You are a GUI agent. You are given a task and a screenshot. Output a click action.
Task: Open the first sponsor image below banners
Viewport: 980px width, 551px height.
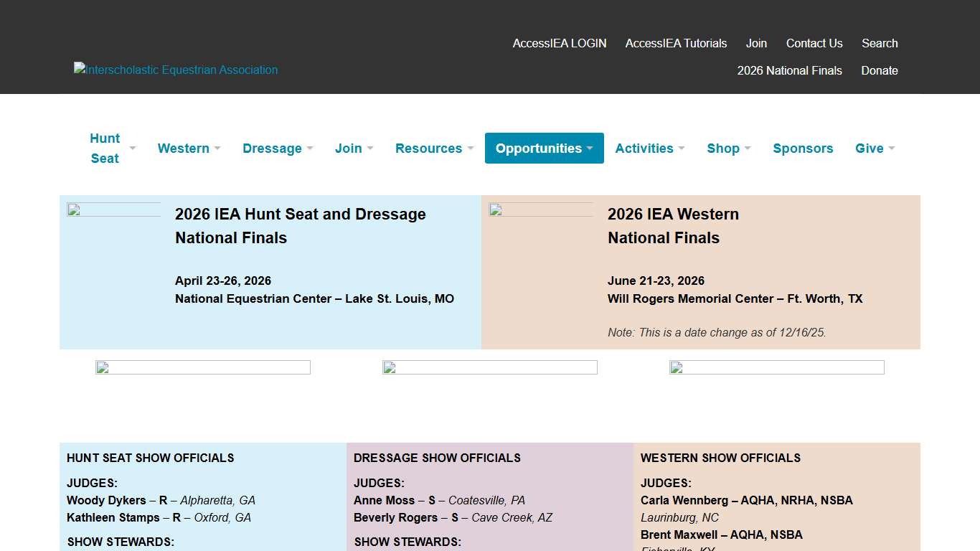(x=203, y=367)
